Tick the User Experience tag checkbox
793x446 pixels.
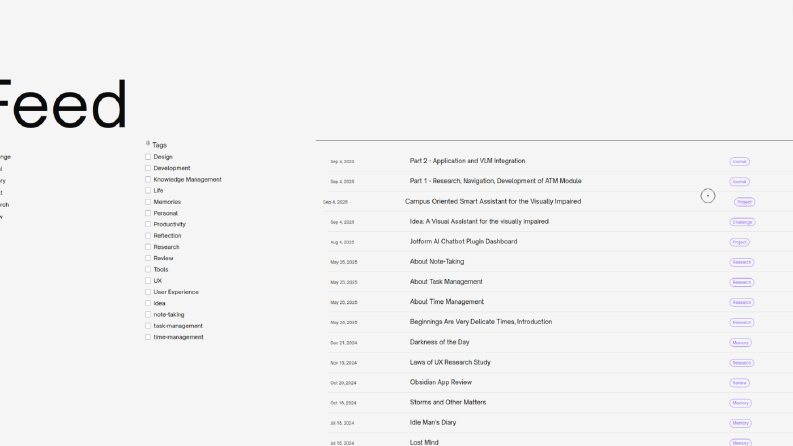148,292
